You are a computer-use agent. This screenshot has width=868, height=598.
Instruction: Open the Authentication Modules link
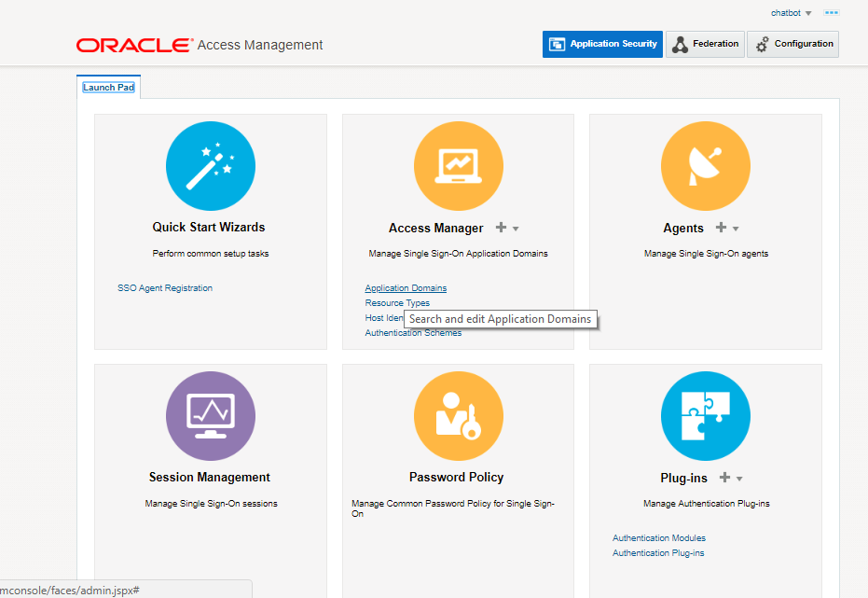point(659,538)
